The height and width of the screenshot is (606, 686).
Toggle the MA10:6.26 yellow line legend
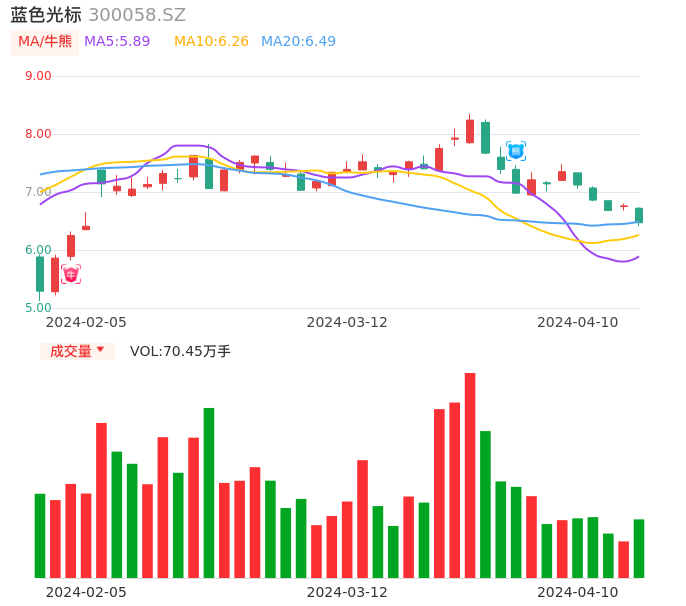211,42
